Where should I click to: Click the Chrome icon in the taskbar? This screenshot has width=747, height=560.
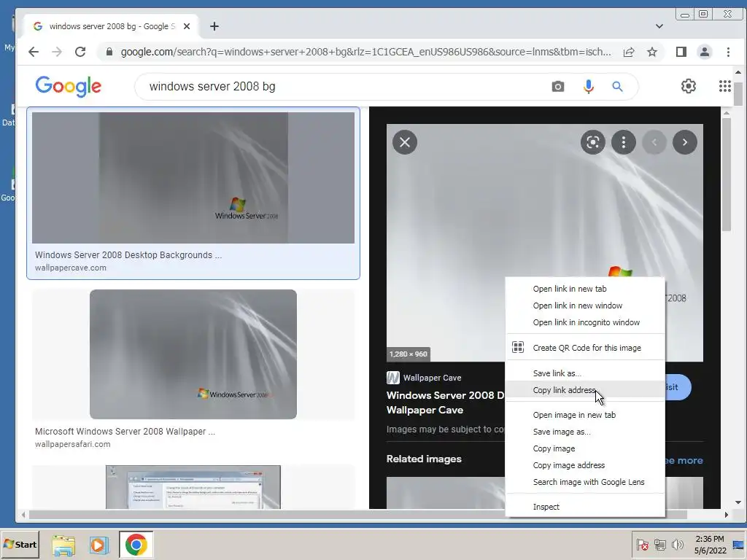[136, 545]
